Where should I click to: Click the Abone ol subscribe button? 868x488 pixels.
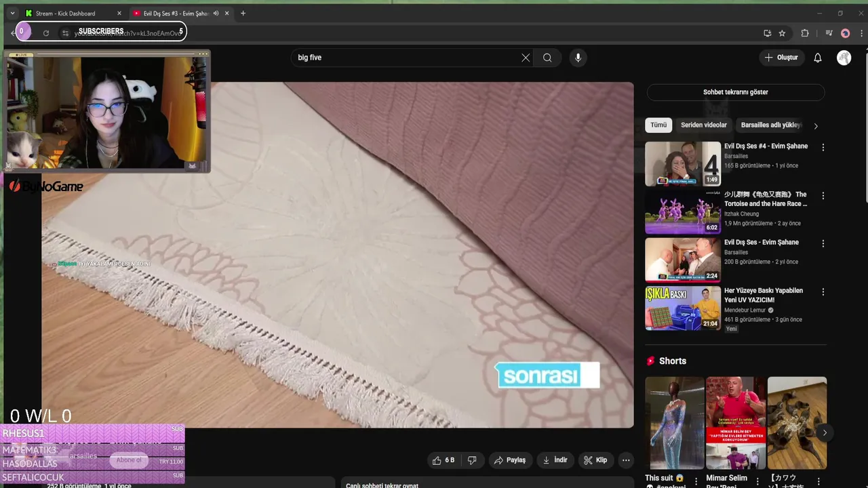(x=129, y=460)
